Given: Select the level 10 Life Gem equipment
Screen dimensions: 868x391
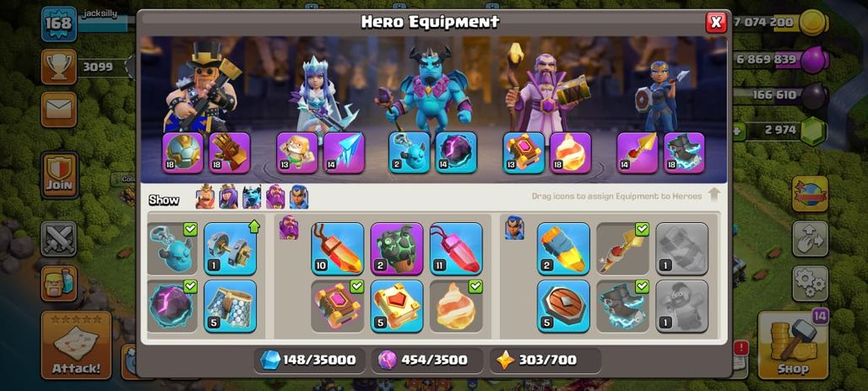Looking at the screenshot, I should pos(337,248).
